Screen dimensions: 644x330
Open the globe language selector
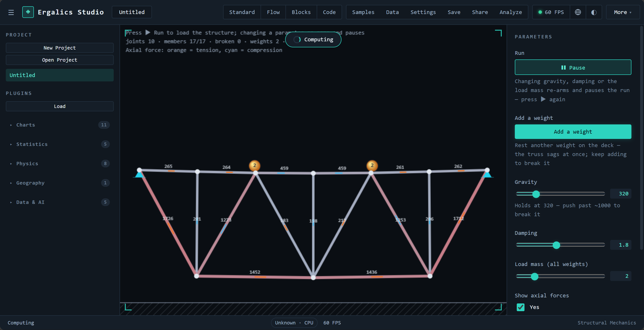pyautogui.click(x=578, y=12)
